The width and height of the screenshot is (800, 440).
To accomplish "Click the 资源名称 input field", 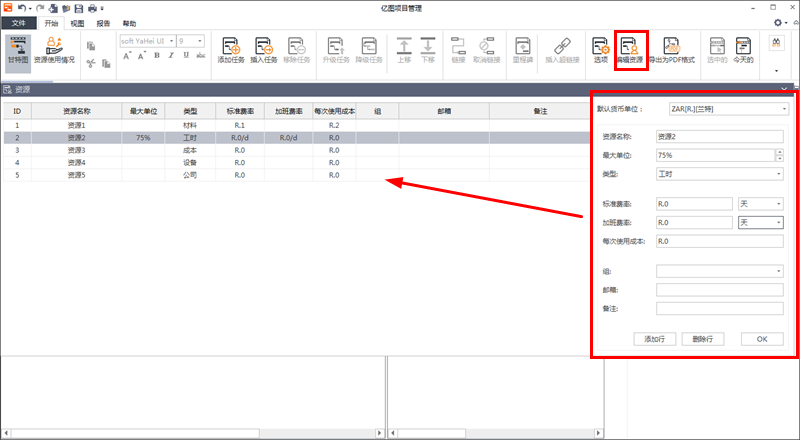I will 719,136.
